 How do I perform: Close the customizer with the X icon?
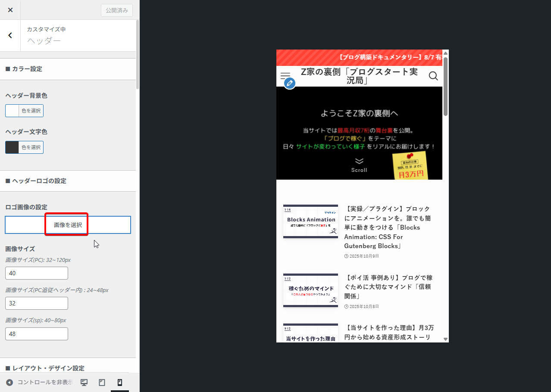point(10,10)
